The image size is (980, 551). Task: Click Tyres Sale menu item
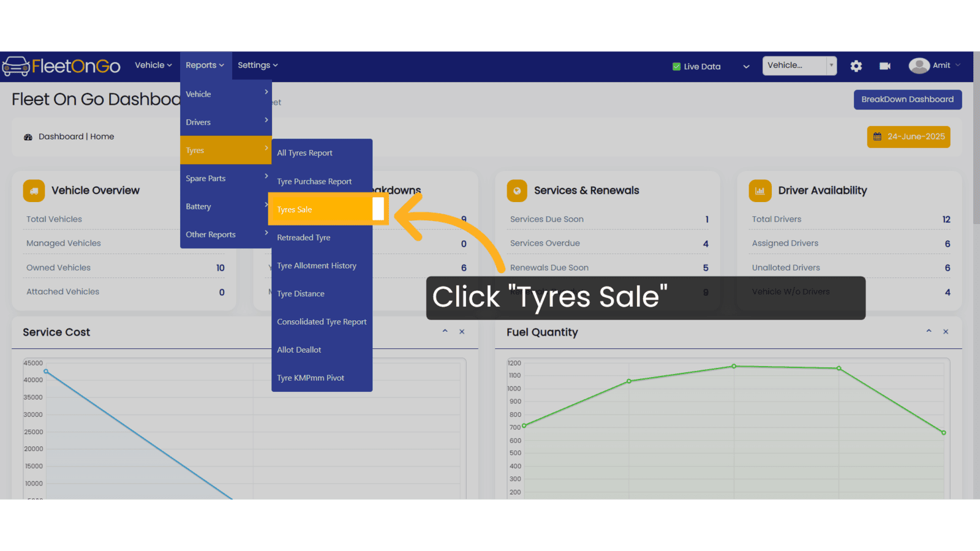point(322,209)
